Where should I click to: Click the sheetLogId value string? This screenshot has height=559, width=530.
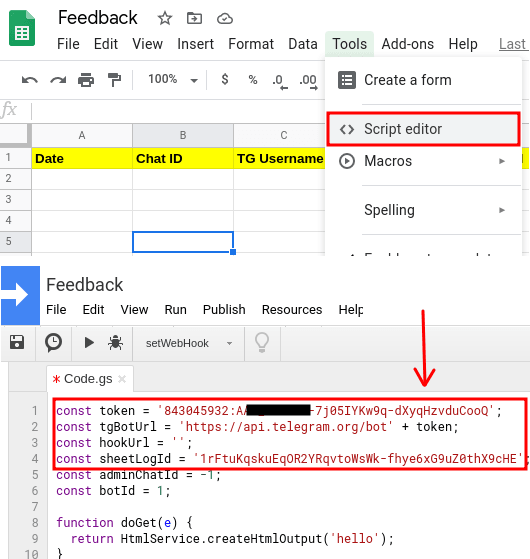(x=358, y=459)
